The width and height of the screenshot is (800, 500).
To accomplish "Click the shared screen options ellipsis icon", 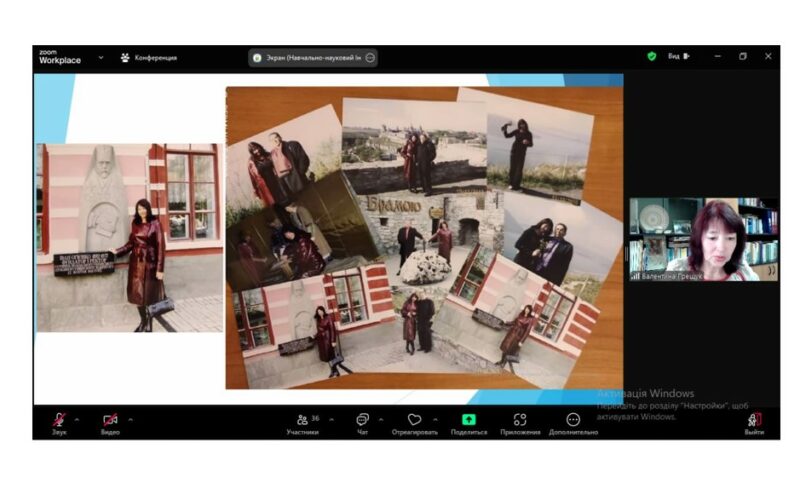I will [x=370, y=58].
